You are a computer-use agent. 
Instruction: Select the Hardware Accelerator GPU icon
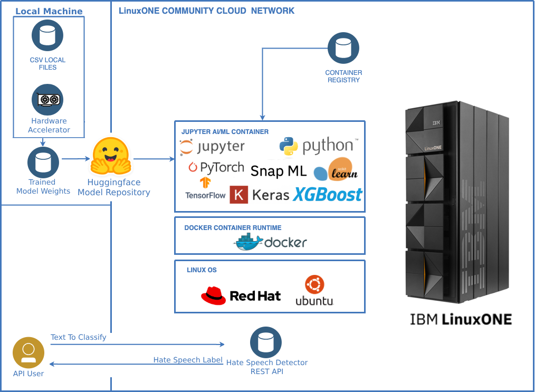(47, 100)
